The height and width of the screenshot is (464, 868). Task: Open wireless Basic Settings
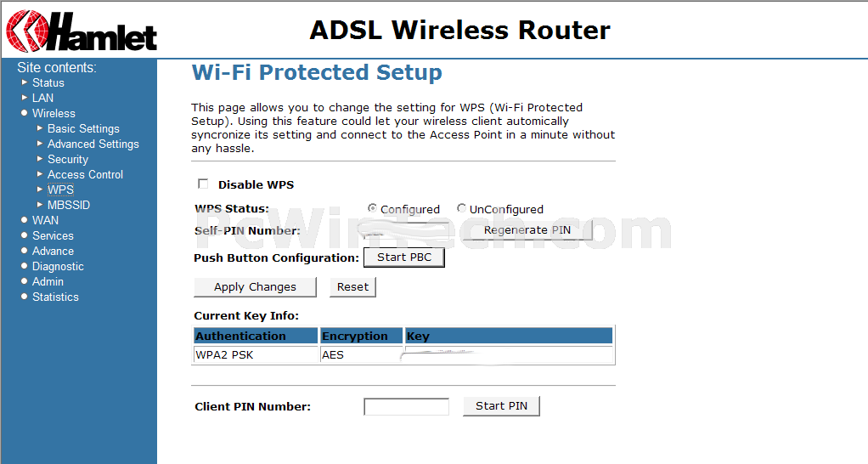coord(83,128)
